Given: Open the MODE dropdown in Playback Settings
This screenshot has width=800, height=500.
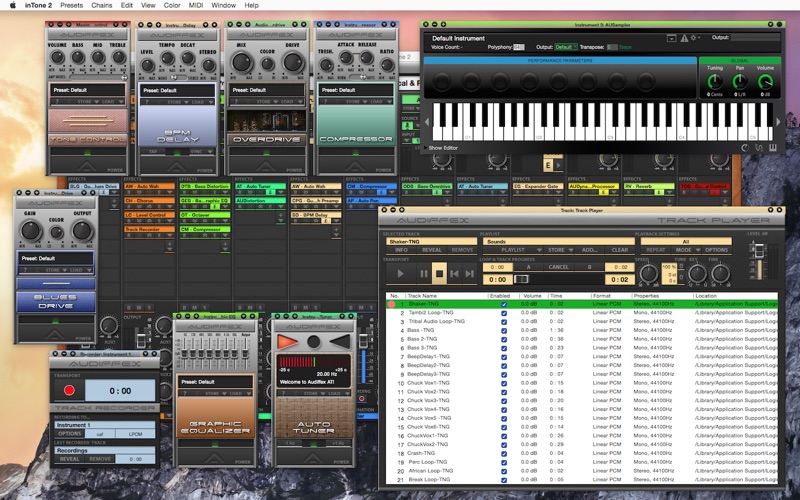Looking at the screenshot, I should pyautogui.click(x=687, y=250).
